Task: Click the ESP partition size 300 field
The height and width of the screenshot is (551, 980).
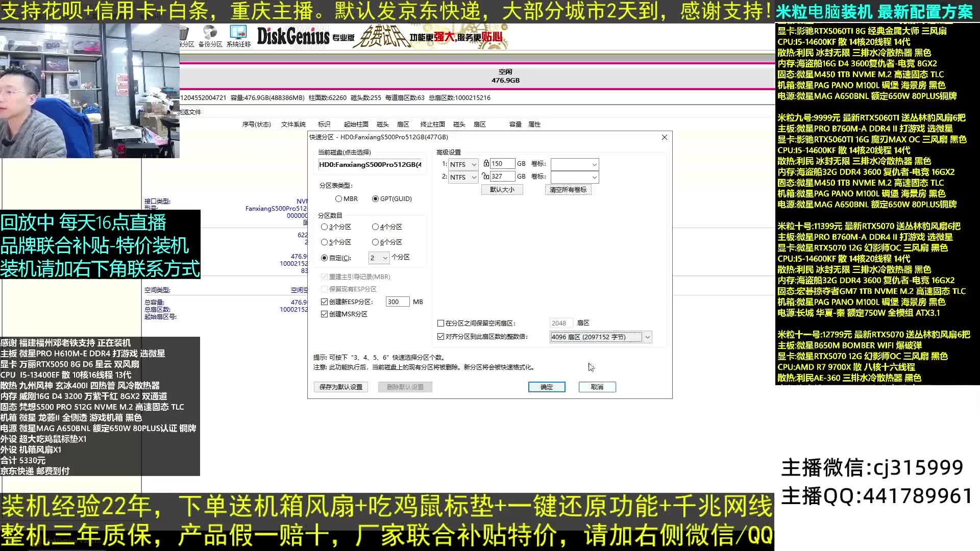Action: point(397,302)
